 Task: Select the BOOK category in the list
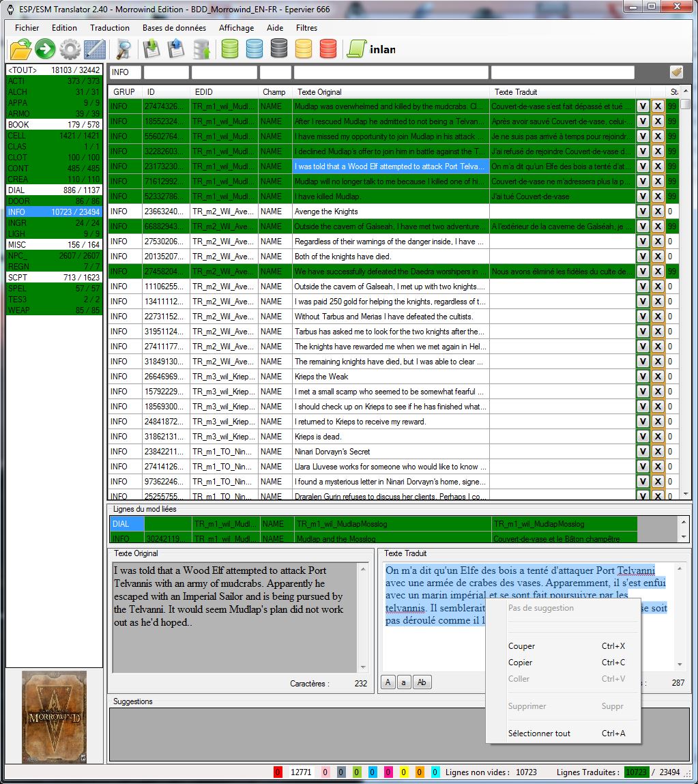(x=54, y=124)
